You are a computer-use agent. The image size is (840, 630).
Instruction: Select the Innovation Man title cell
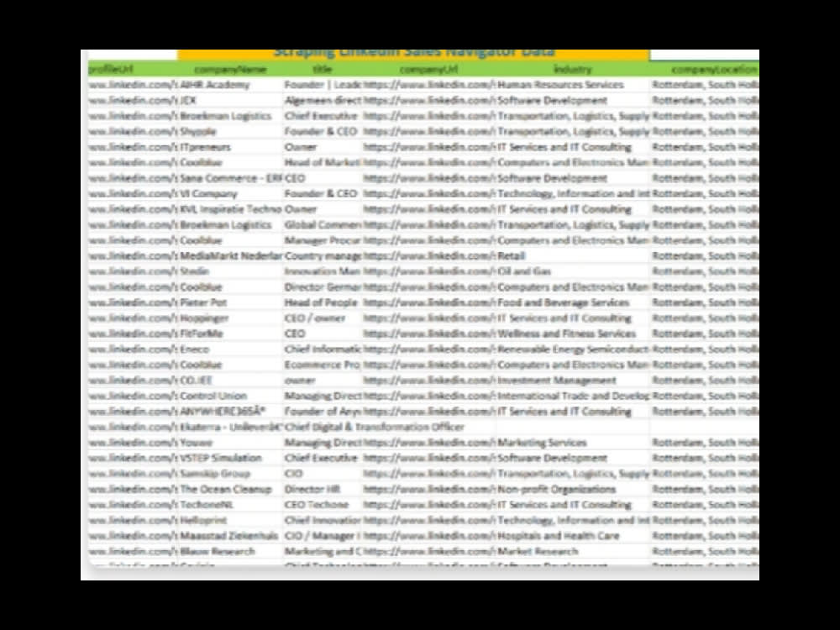[x=323, y=271]
